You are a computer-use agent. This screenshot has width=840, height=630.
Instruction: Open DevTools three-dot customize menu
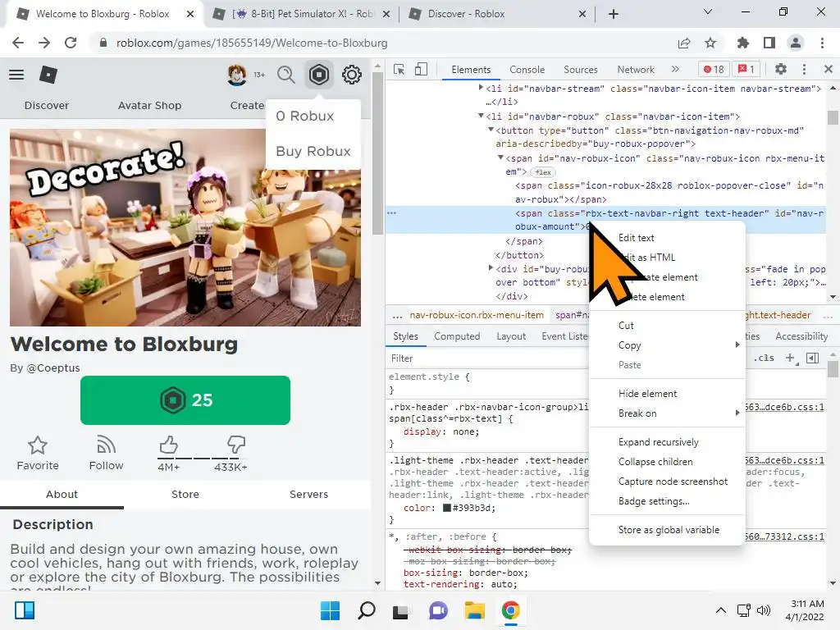coord(804,69)
